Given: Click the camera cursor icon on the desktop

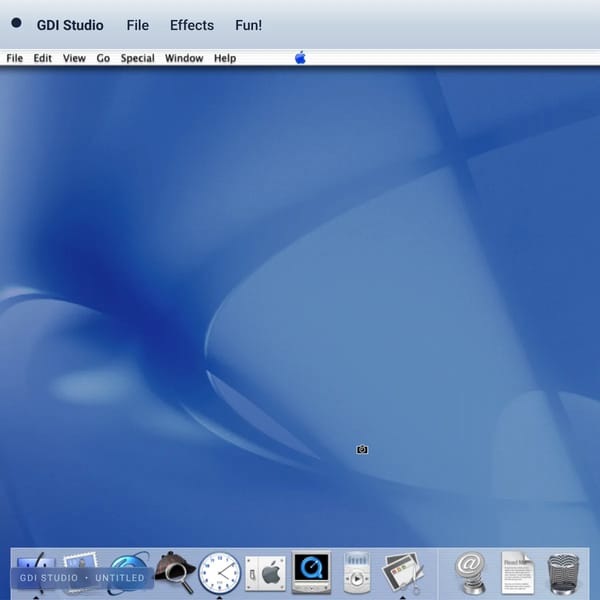Looking at the screenshot, I should (x=362, y=450).
